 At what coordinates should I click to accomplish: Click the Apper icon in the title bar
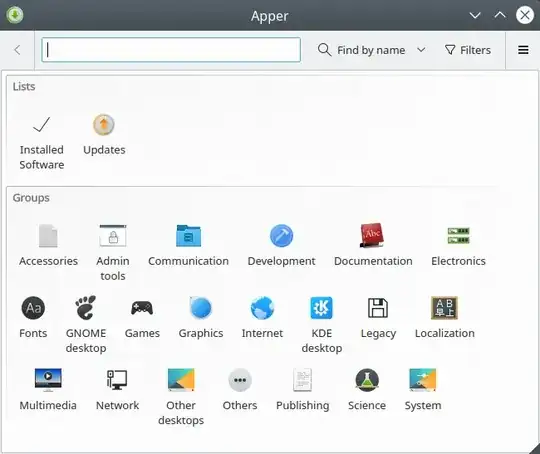point(15,15)
